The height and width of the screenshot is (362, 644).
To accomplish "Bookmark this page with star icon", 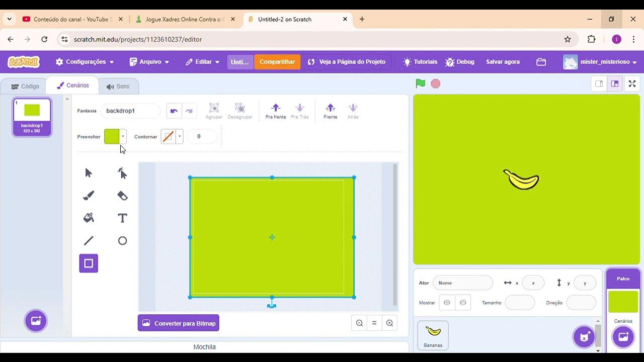I will tap(568, 39).
